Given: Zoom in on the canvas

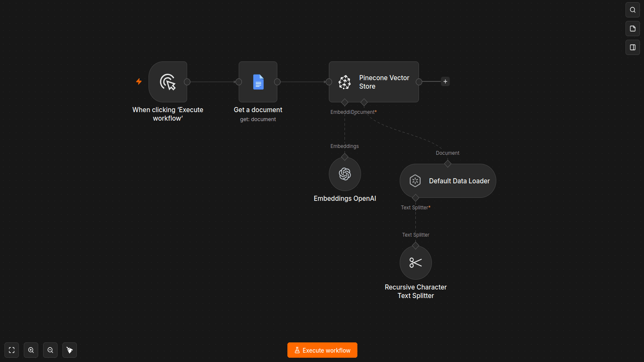Looking at the screenshot, I should click(x=31, y=350).
